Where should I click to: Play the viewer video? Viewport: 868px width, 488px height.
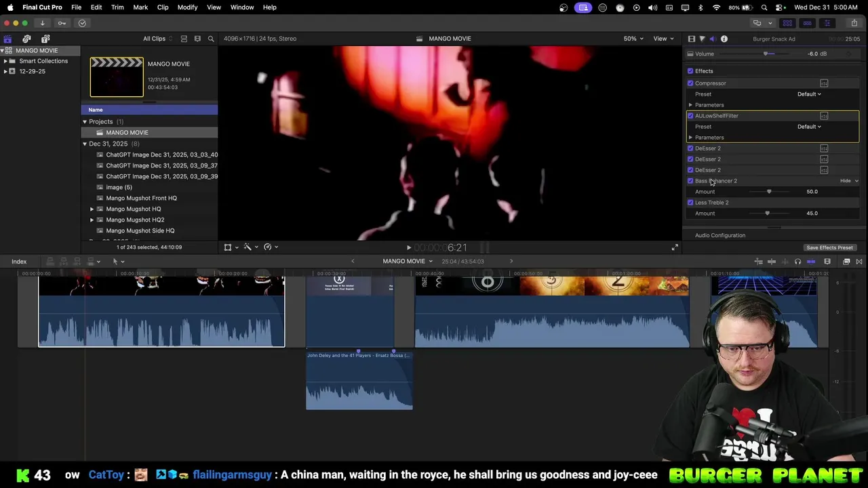(408, 248)
